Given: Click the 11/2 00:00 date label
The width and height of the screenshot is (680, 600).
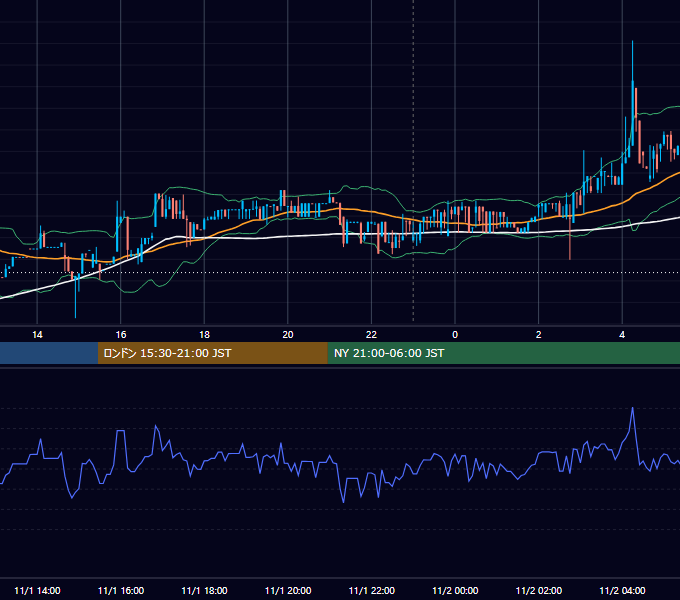Looking at the screenshot, I should point(455,590).
